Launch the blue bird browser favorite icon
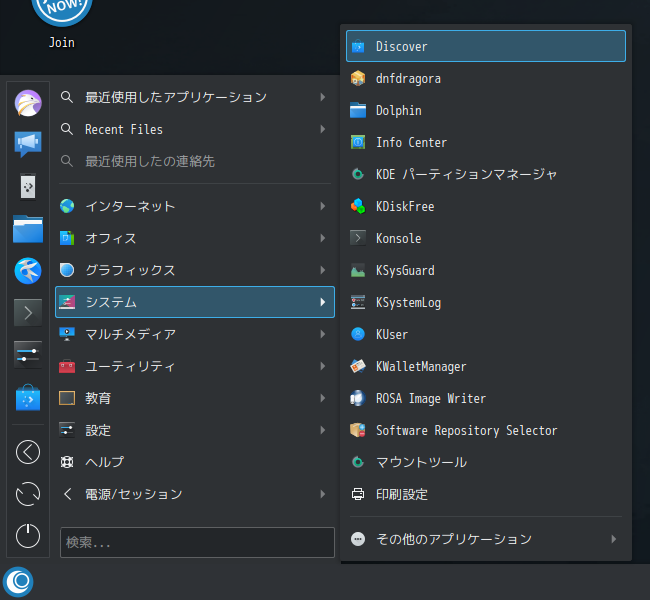The image size is (650, 600). point(28,271)
